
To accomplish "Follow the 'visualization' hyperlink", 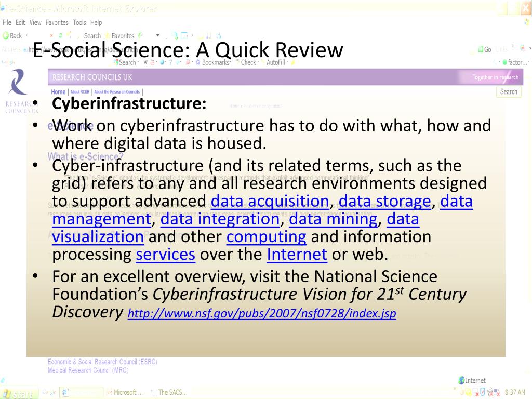I will (x=98, y=236).
